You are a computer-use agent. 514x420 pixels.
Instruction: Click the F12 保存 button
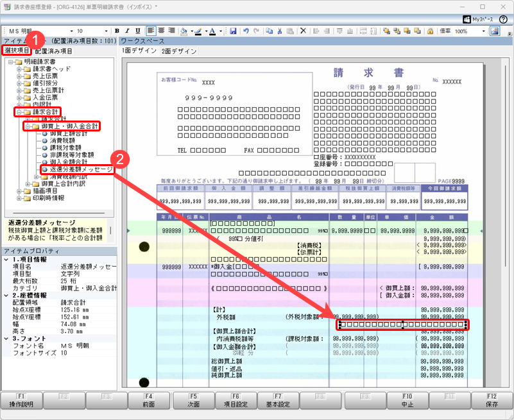coord(492,400)
